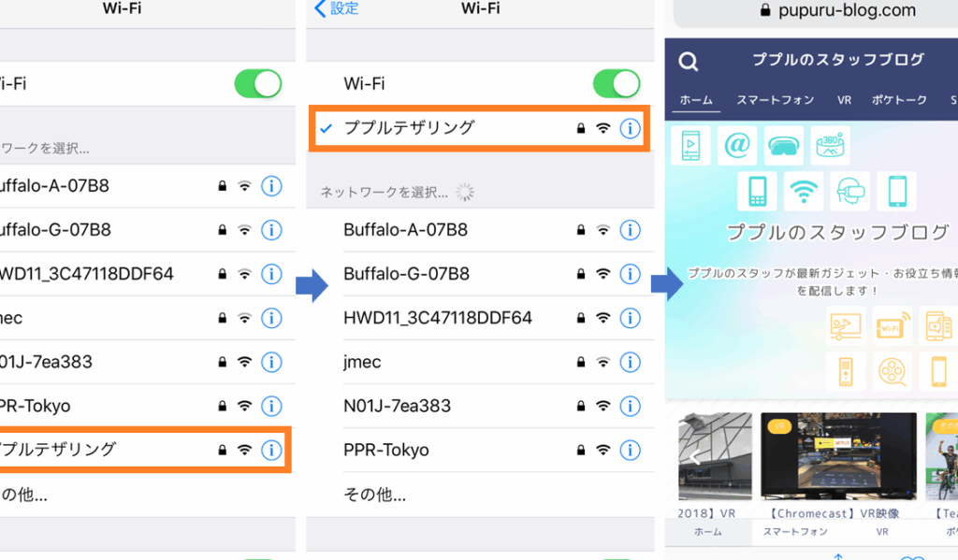Click the blog search magnifier icon
Screen dimensions: 958x560
[689, 61]
